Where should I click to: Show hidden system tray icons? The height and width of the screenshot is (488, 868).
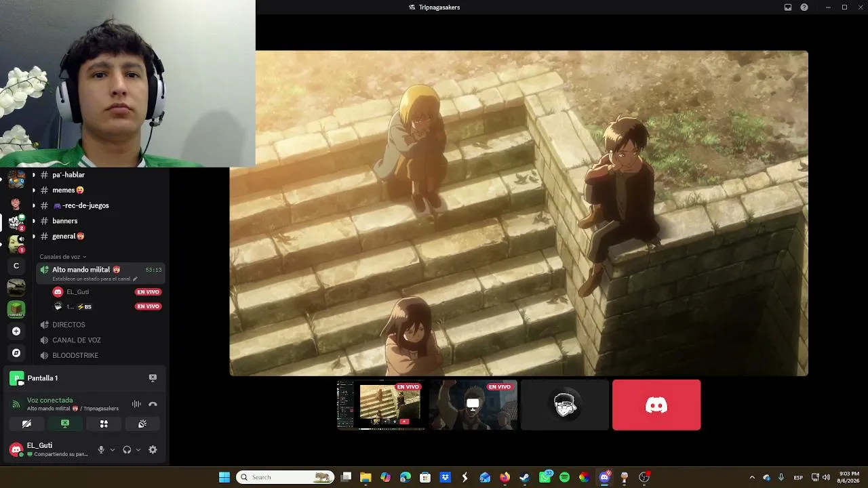point(751,477)
